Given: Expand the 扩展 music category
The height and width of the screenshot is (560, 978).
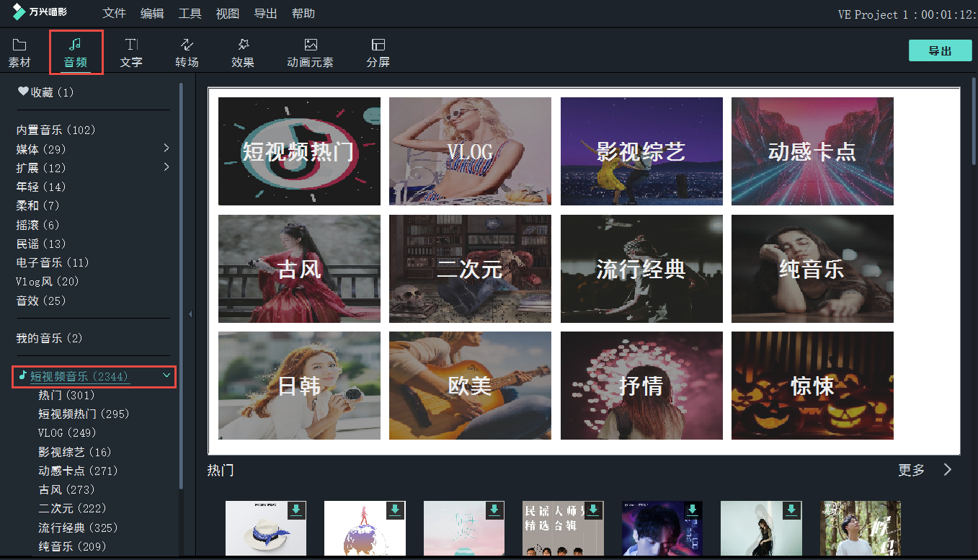Looking at the screenshot, I should click(x=166, y=167).
